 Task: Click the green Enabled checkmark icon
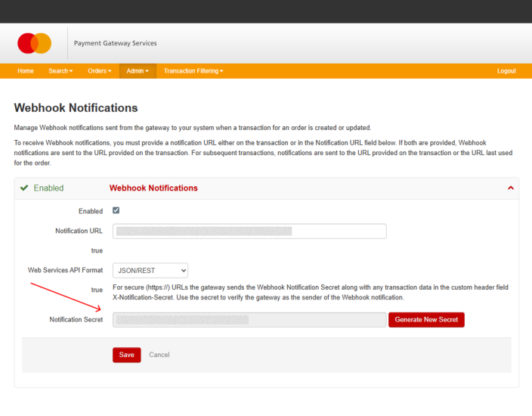click(24, 188)
